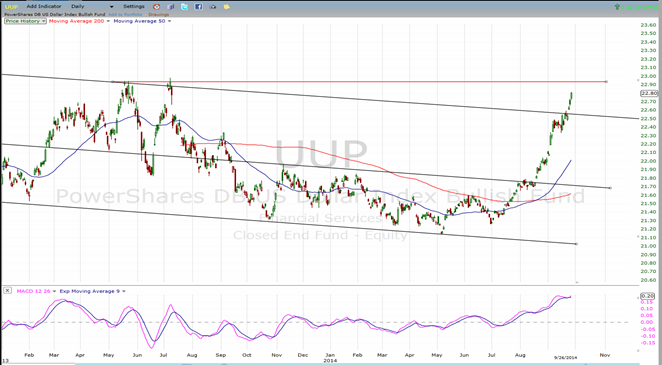Open the Settings menu
The width and height of the screenshot is (662, 365).
pyautogui.click(x=133, y=7)
